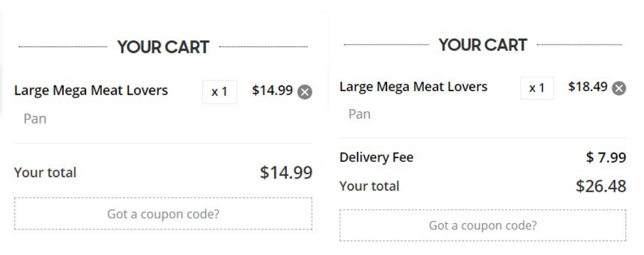
Task: Click the YOUR CART heading of the delivery cart
Action: click(483, 45)
